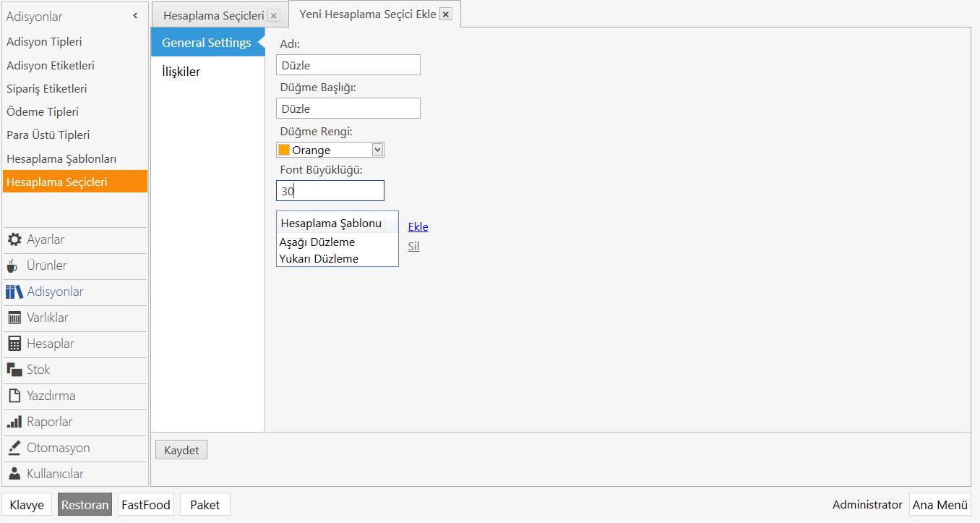Open the Düğme Rengi dropdown arrow
This screenshot has width=980, height=523.
point(377,150)
